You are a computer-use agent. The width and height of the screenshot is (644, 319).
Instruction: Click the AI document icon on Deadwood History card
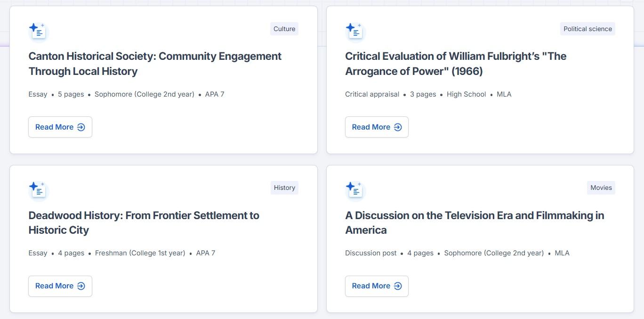[38, 190]
